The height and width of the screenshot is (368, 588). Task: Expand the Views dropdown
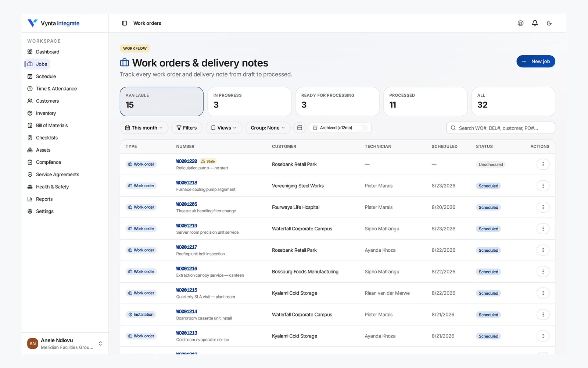tap(223, 128)
